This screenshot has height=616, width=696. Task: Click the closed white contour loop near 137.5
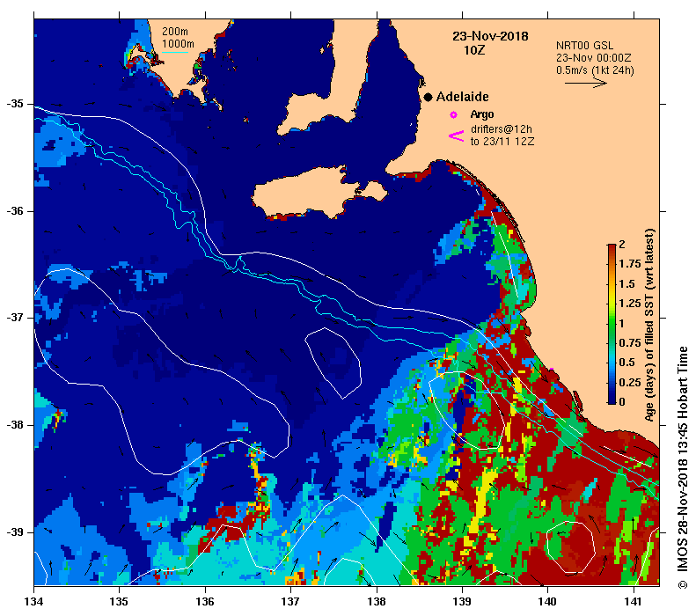point(334,361)
